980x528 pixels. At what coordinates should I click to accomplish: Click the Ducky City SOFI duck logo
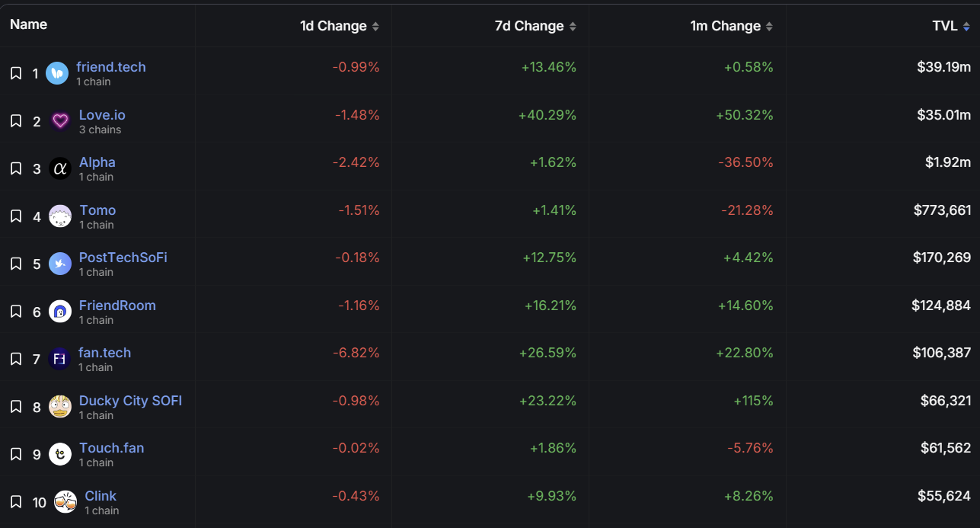click(x=60, y=407)
